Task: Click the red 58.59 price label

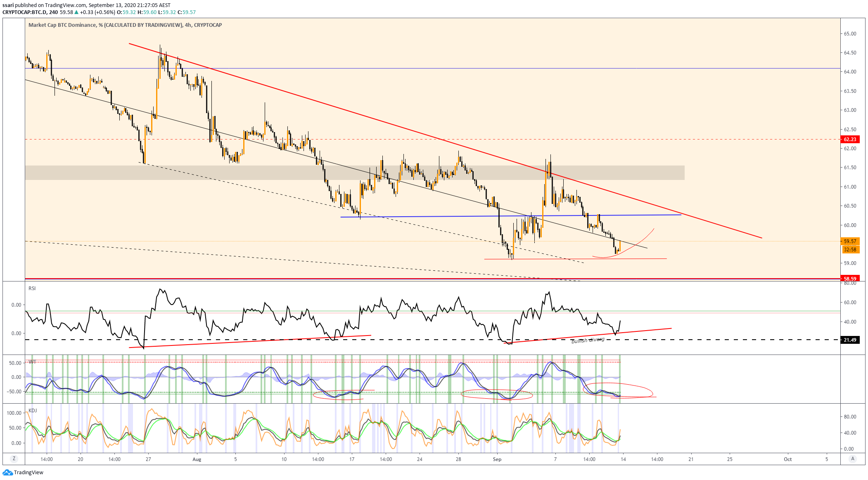Action: (850, 279)
